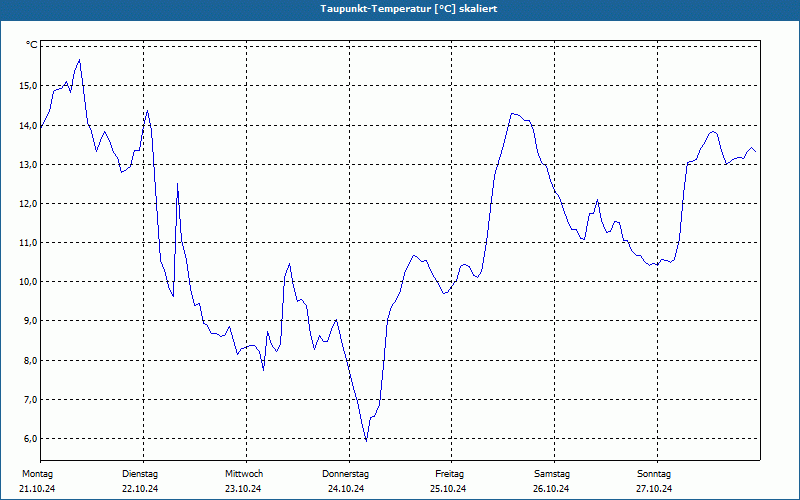Click the date 22.10.24

pos(140,489)
